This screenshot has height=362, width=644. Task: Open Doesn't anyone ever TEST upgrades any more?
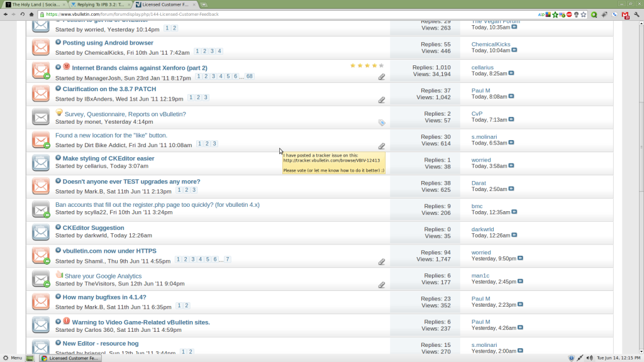click(x=131, y=182)
